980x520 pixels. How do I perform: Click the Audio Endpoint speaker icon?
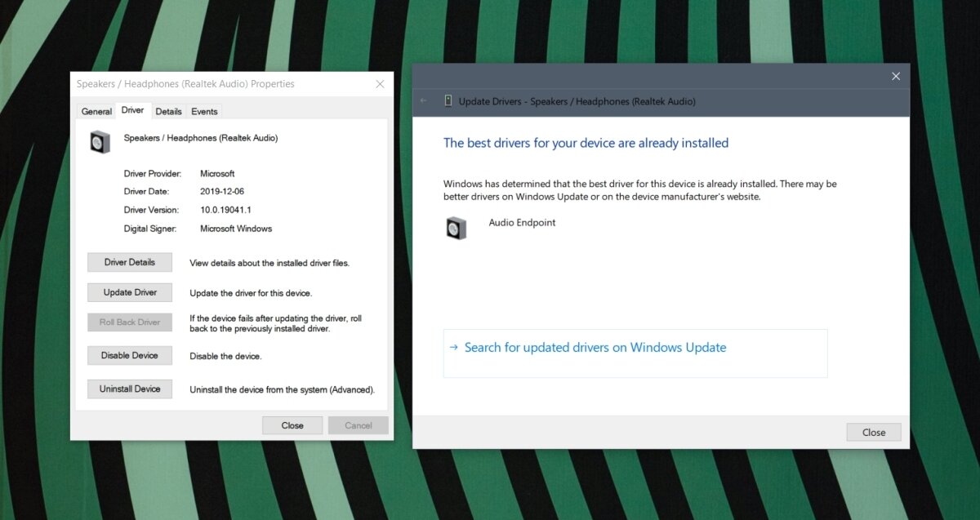(457, 228)
